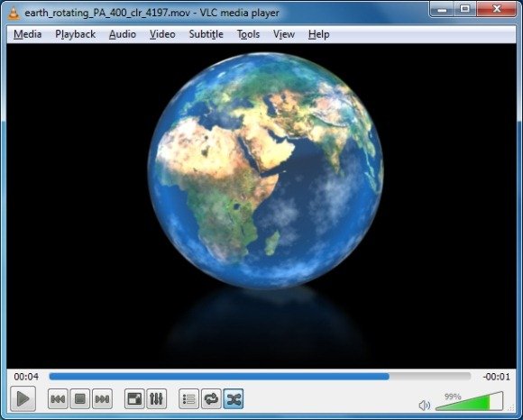Open the playlist view icon
The width and height of the screenshot is (523, 420).
pyautogui.click(x=188, y=398)
